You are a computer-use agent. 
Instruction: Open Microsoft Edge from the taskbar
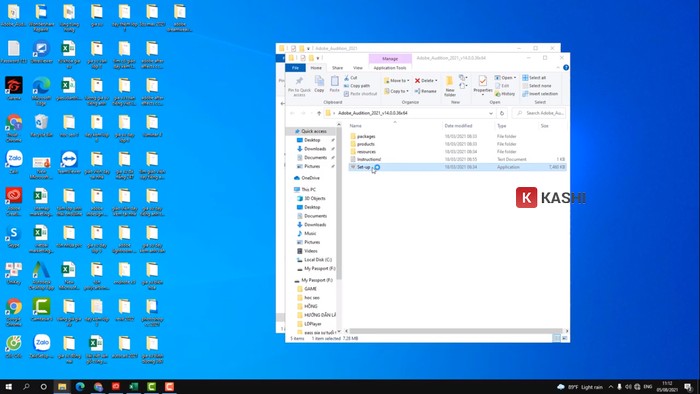pyautogui.click(x=80, y=386)
